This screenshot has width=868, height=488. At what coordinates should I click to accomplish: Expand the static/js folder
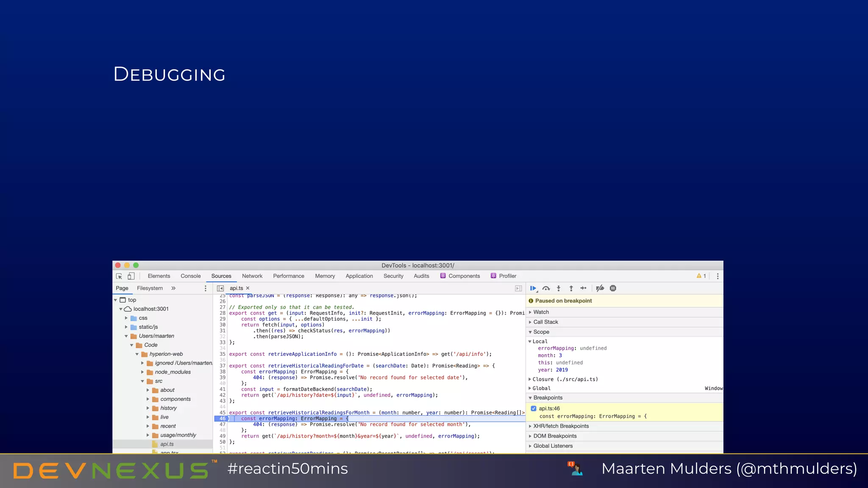[x=126, y=327]
